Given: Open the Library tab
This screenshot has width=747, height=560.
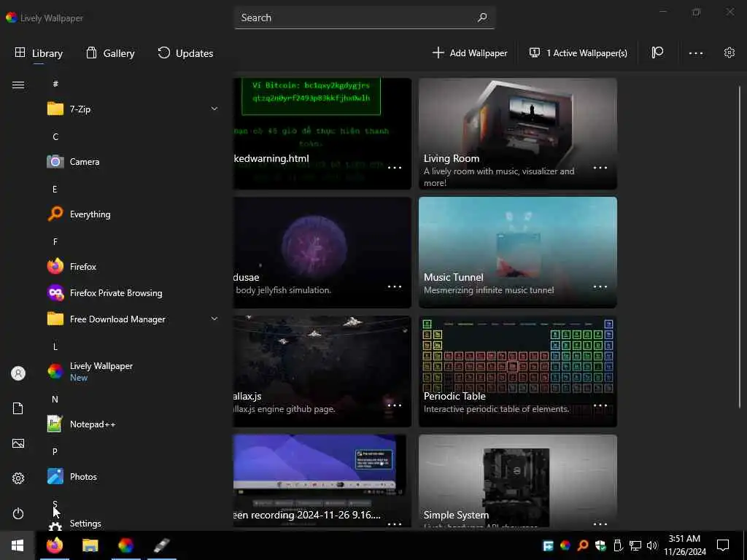Looking at the screenshot, I should click(x=39, y=52).
